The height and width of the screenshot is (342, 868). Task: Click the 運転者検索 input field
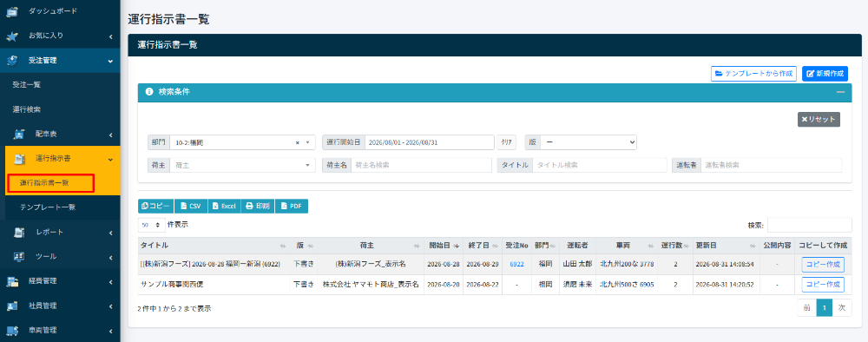[771, 165]
